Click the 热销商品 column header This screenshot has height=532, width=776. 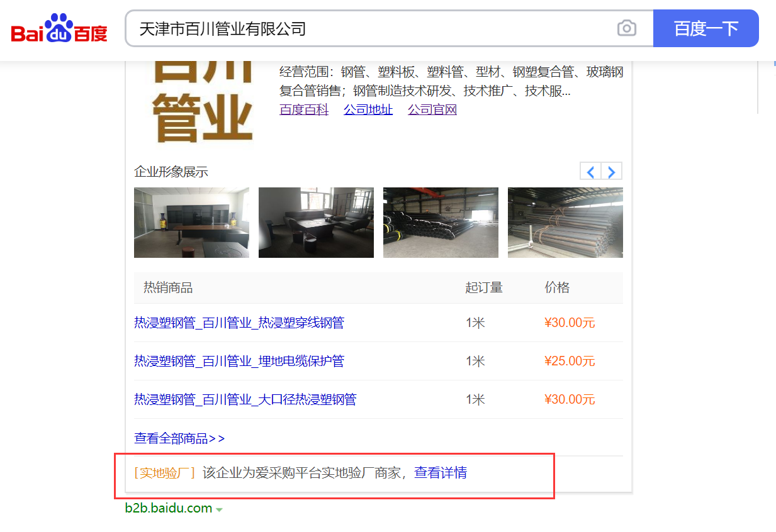point(168,288)
